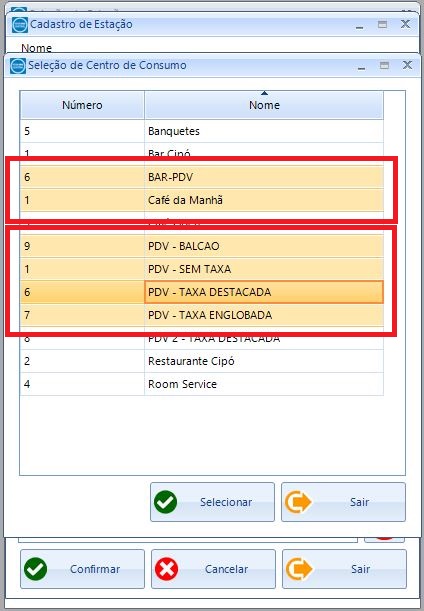Click the orange exit arrow beside Selecionar
The width and height of the screenshot is (424, 611).
pos(299,502)
